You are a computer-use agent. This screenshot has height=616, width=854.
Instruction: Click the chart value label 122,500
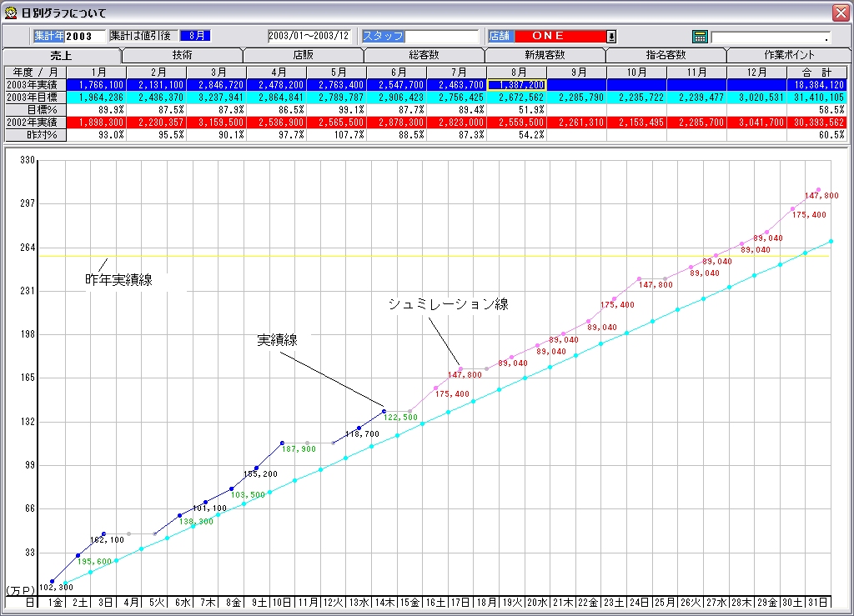point(400,418)
